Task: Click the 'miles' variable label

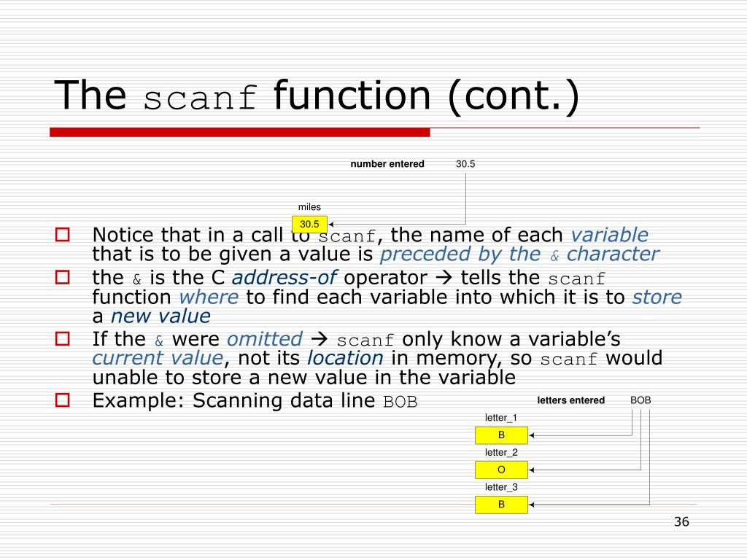Action: point(309,206)
